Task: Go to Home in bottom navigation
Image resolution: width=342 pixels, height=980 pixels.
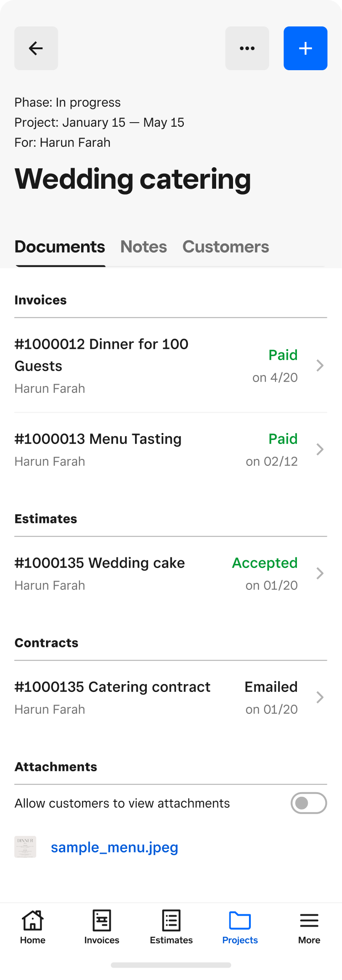Action: click(33, 927)
